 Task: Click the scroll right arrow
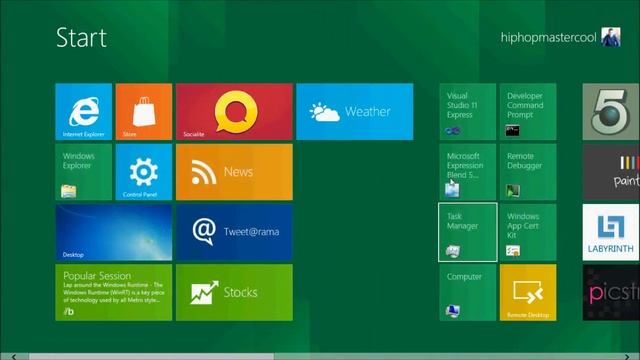pyautogui.click(x=627, y=357)
